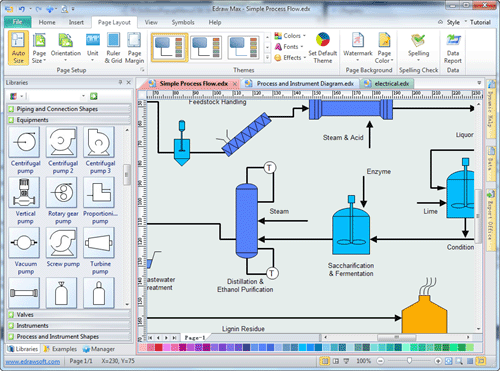
Task: Open the www.edrawsoft.com link
Action: click(32, 361)
